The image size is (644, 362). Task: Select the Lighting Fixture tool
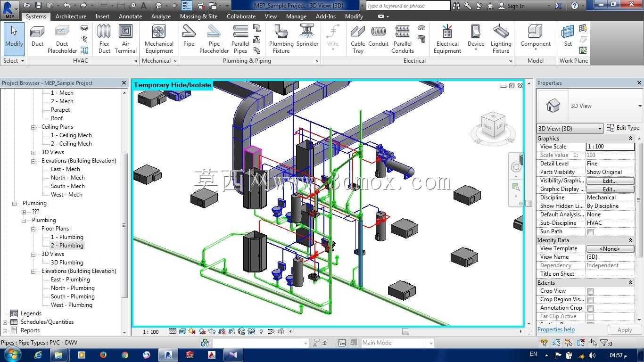tap(501, 39)
